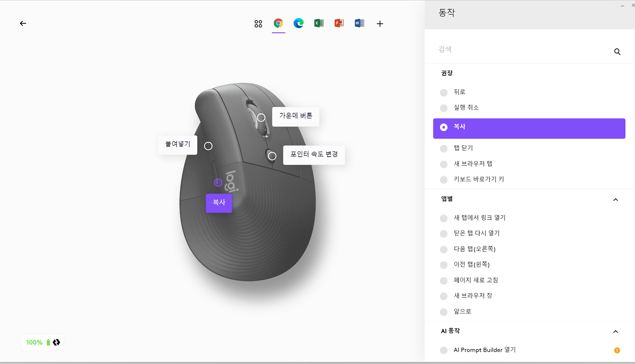The width and height of the screenshot is (635, 364).
Task: Click the 붙여넣기 button label
Action: 178,144
